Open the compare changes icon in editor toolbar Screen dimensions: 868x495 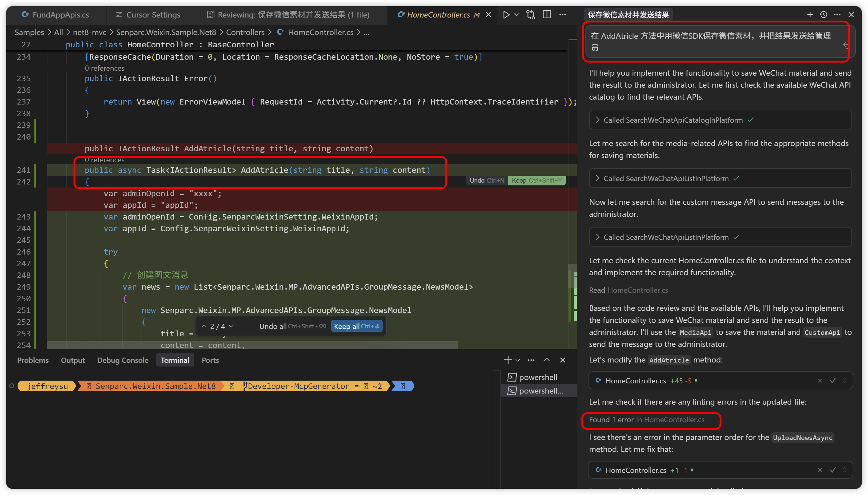coord(530,15)
